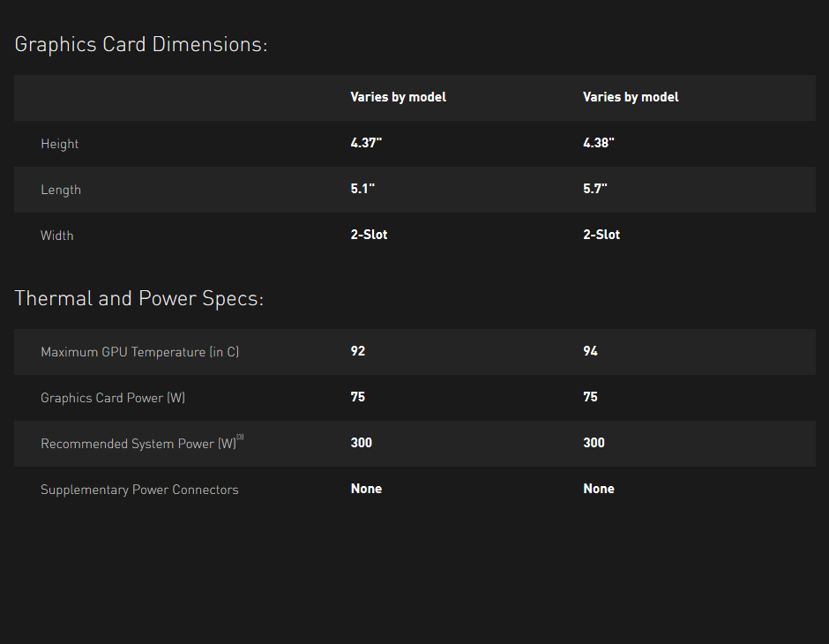Viewport: 829px width, 644px height.
Task: Open footnote 3 beside Recommended System Power
Action: click(x=240, y=437)
